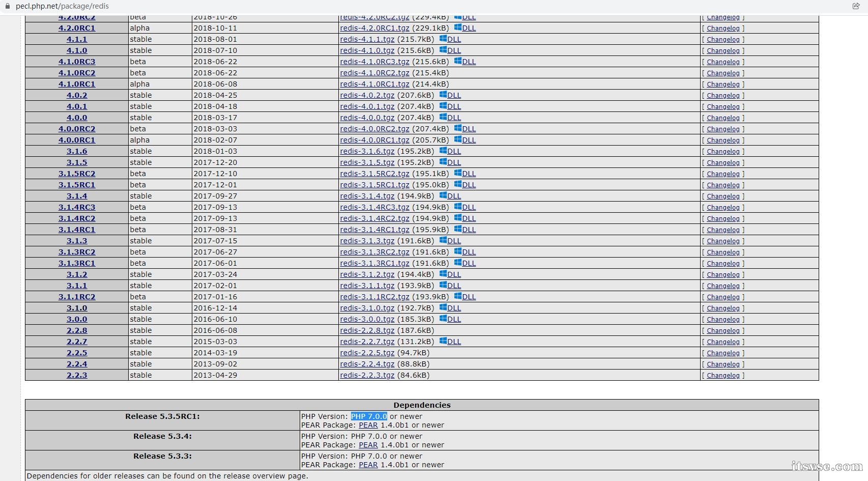
Task: Download redis-4.1.0RC2.tgz
Action: (x=374, y=73)
